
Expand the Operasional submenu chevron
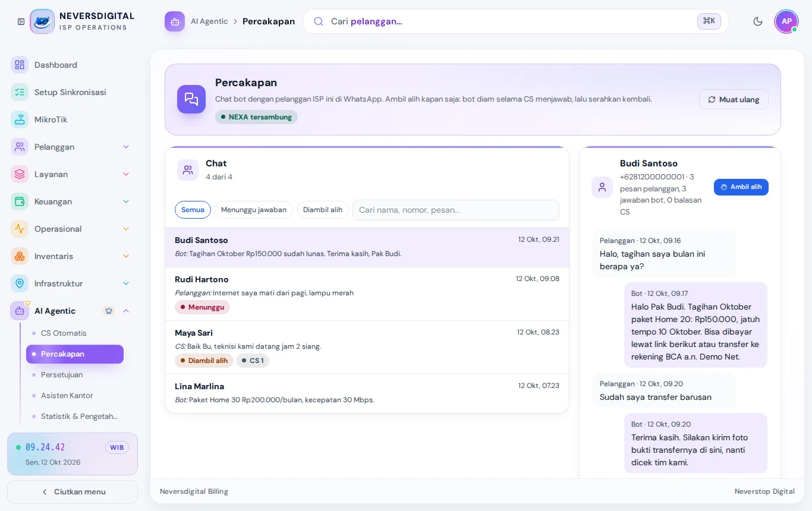pos(126,229)
